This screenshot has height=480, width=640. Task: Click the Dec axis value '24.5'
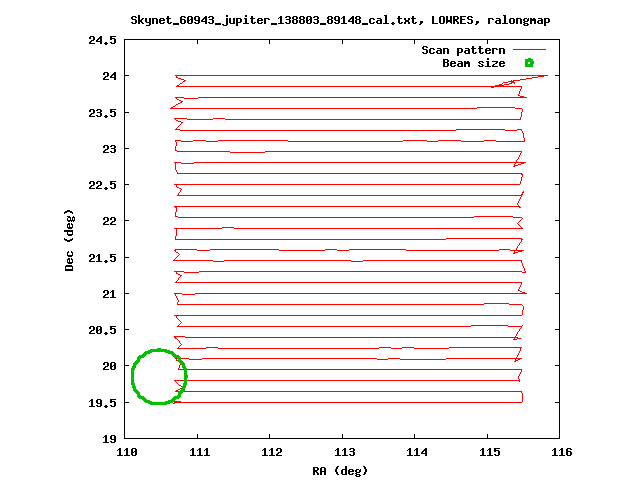(102, 40)
